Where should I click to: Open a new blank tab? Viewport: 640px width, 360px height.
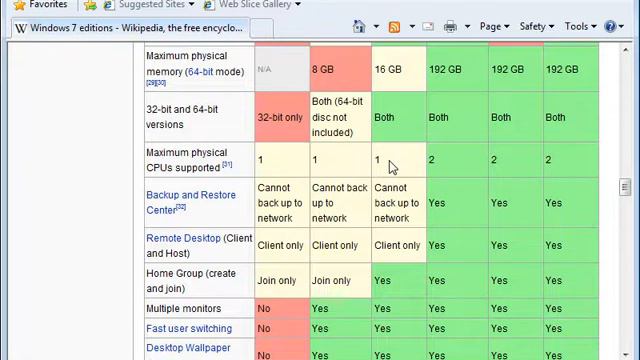coord(262,29)
